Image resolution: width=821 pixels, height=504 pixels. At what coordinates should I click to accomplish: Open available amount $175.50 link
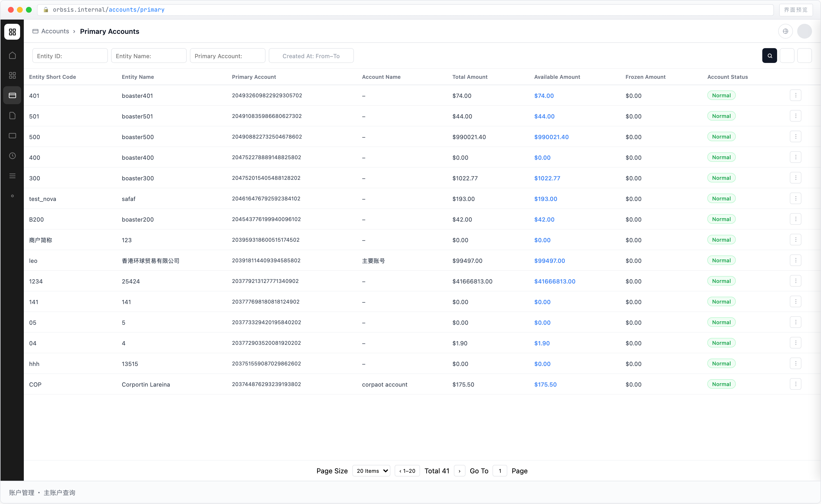(x=546, y=385)
